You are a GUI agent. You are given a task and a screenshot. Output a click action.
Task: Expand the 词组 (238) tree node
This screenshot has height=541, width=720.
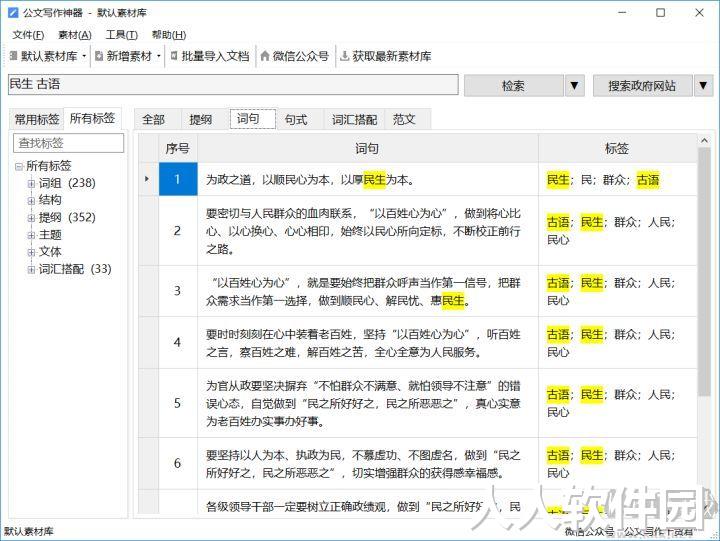[x=31, y=184]
